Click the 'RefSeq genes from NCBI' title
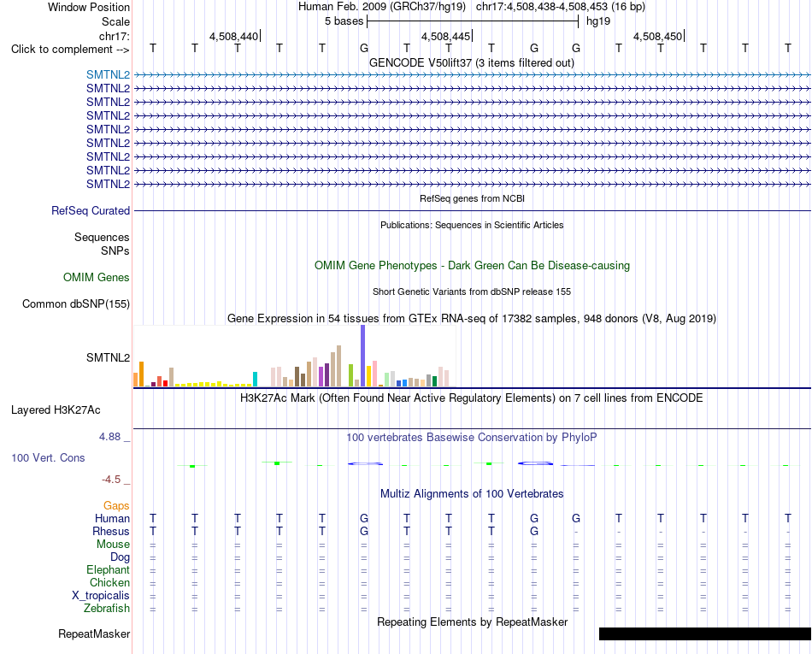Screen dimensions: 812x654 pyautogui.click(x=473, y=198)
